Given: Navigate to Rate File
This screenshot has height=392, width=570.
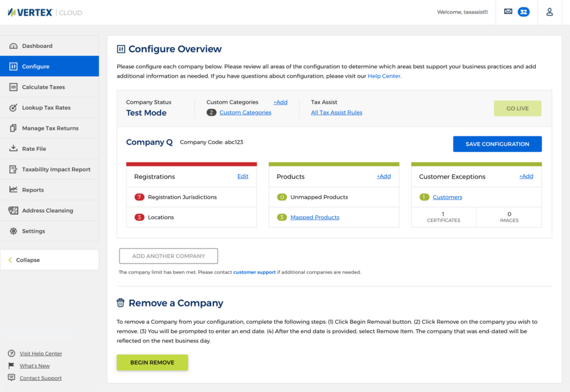Looking at the screenshot, I should 50,149.
